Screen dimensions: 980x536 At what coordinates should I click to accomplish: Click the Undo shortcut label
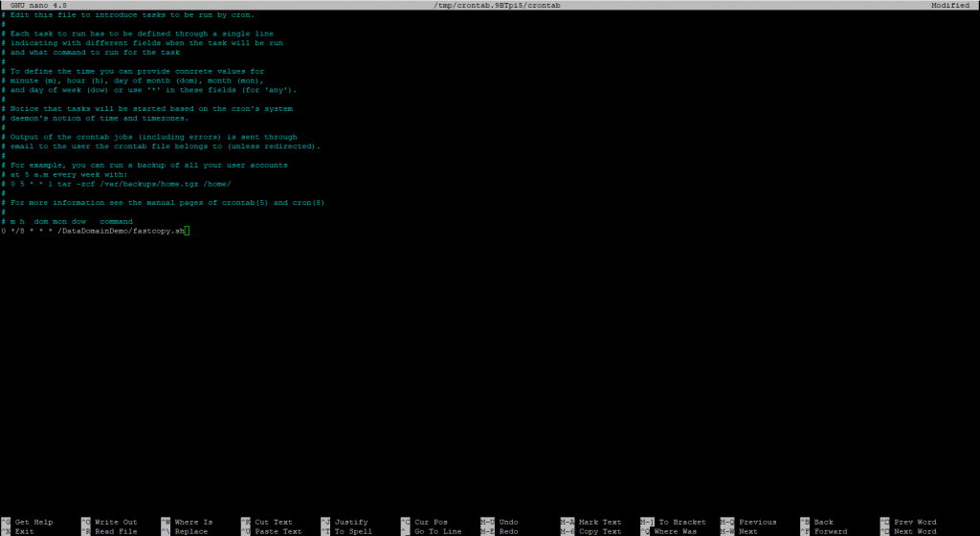tap(508, 522)
